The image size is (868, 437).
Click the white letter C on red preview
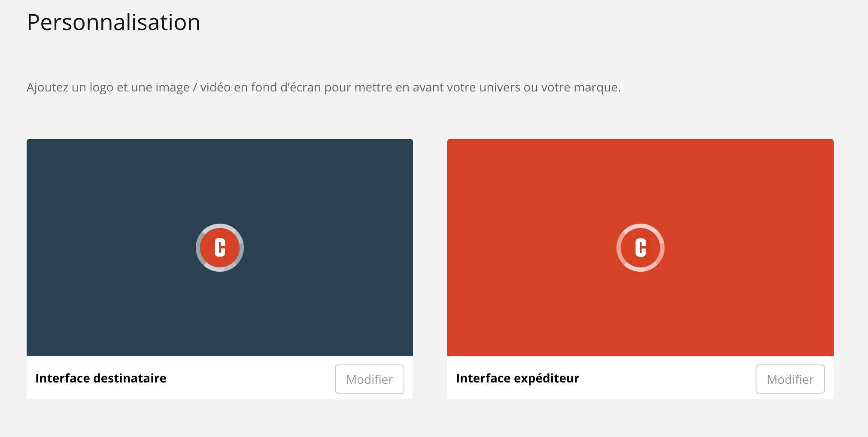click(x=640, y=248)
